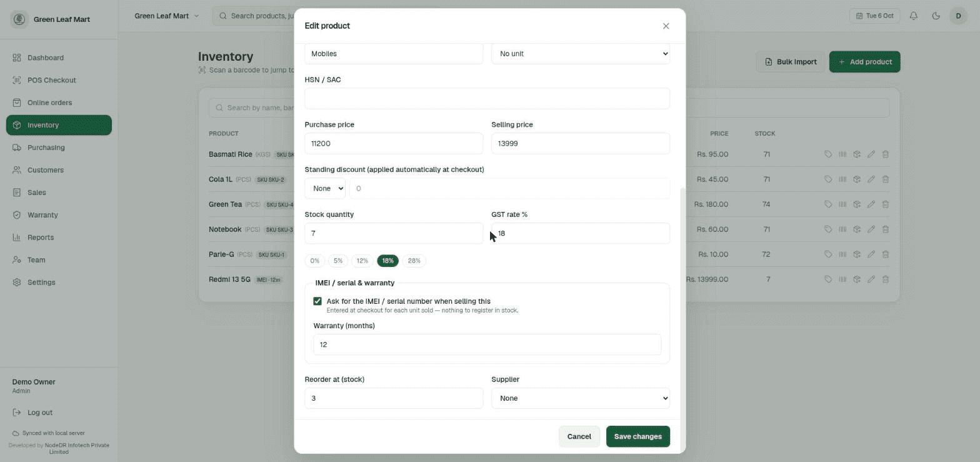This screenshot has width=980, height=462.
Task: Close the Edit product dialog with X
Action: click(666, 26)
